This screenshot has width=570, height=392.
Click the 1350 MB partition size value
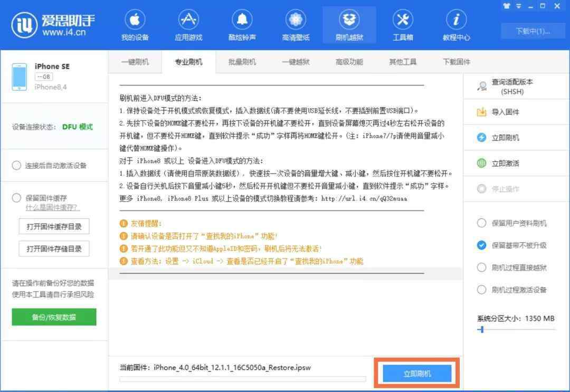[x=540, y=319]
